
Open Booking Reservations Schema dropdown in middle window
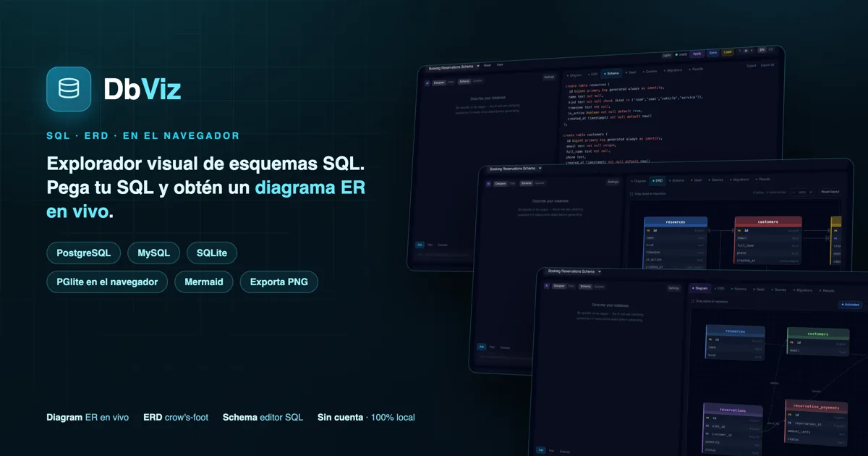click(x=516, y=169)
